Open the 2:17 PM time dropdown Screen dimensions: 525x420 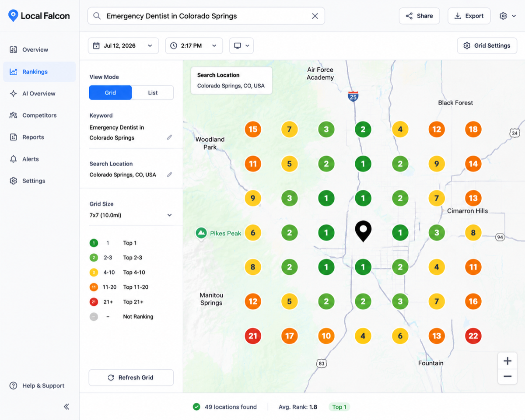click(x=194, y=45)
